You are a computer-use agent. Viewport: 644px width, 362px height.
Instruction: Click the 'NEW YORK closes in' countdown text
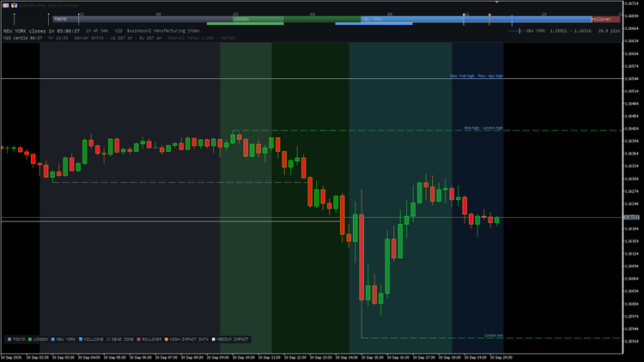pyautogui.click(x=41, y=31)
